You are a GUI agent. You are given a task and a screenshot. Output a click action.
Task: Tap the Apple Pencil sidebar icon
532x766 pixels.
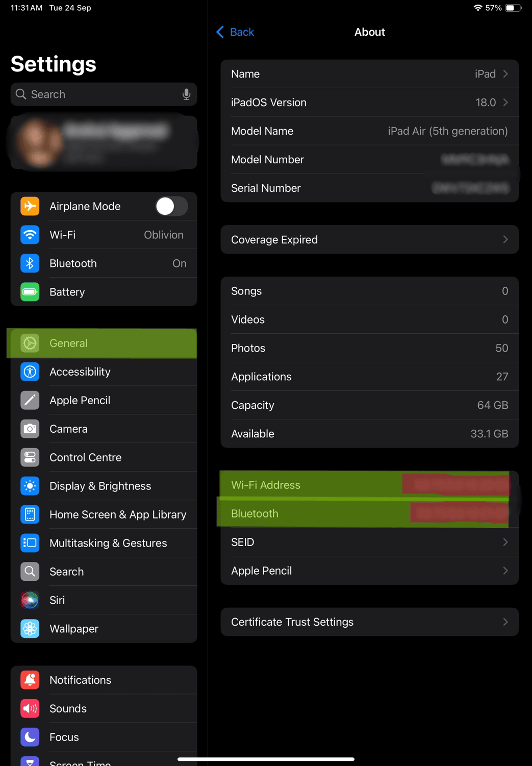tap(30, 400)
